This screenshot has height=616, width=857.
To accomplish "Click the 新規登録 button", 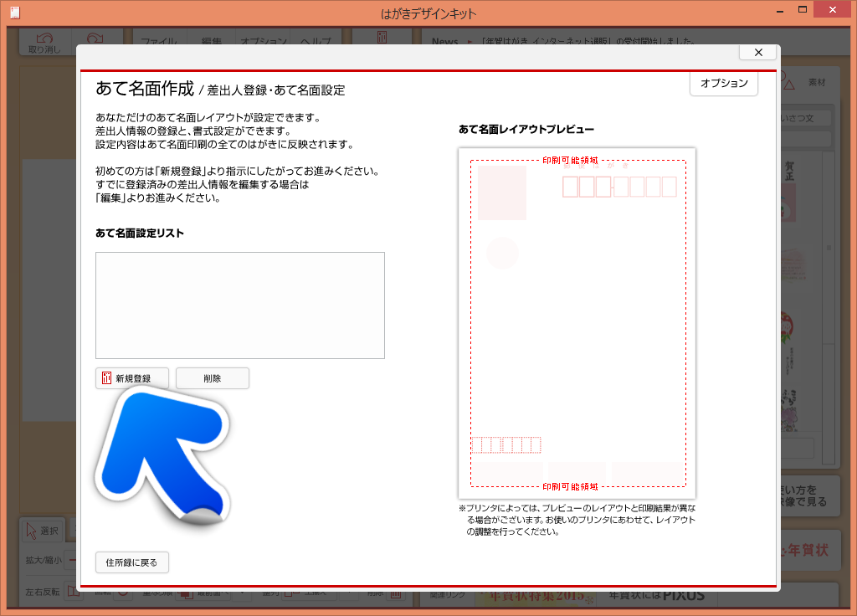I will click(x=132, y=378).
